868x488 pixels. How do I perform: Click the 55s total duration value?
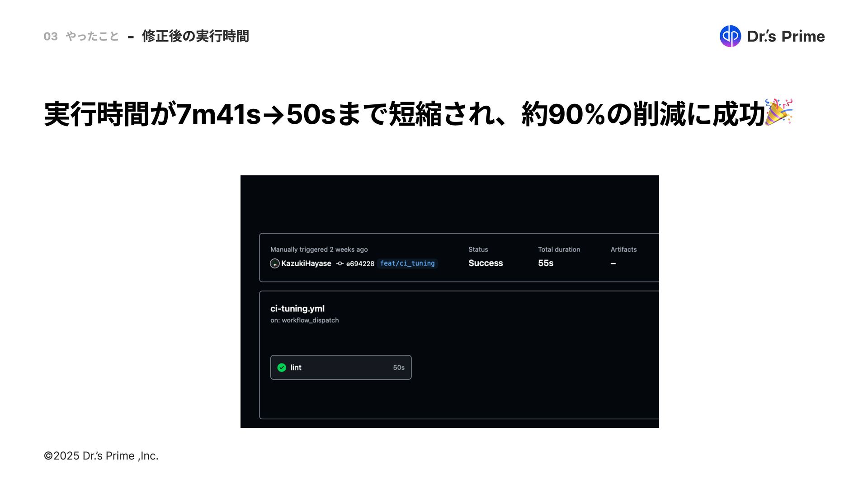[546, 263]
